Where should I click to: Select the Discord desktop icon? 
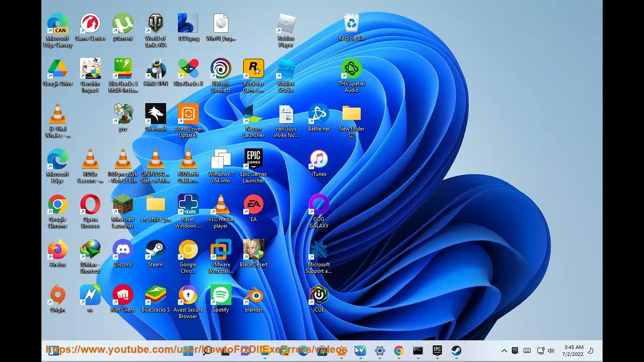click(x=123, y=254)
